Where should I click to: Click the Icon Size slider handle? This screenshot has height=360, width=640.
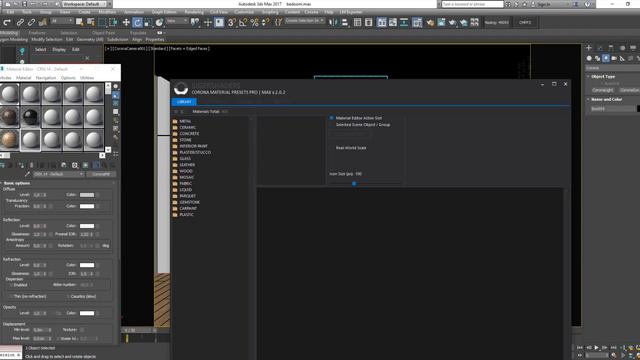coord(354,184)
